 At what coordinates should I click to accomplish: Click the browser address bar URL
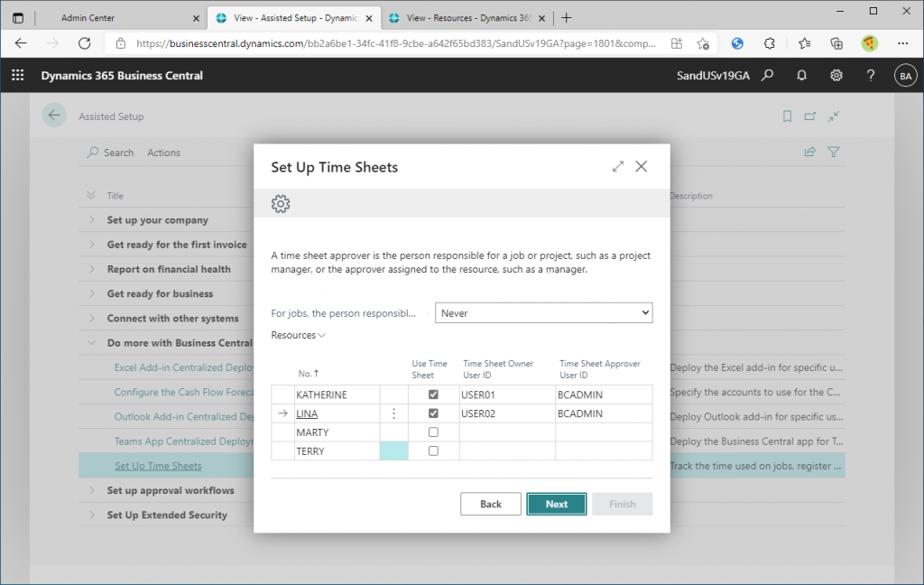pyautogui.click(x=395, y=43)
